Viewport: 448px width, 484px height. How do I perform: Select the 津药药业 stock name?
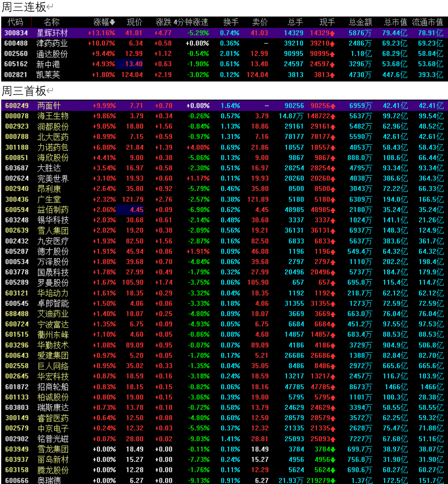click(52, 44)
